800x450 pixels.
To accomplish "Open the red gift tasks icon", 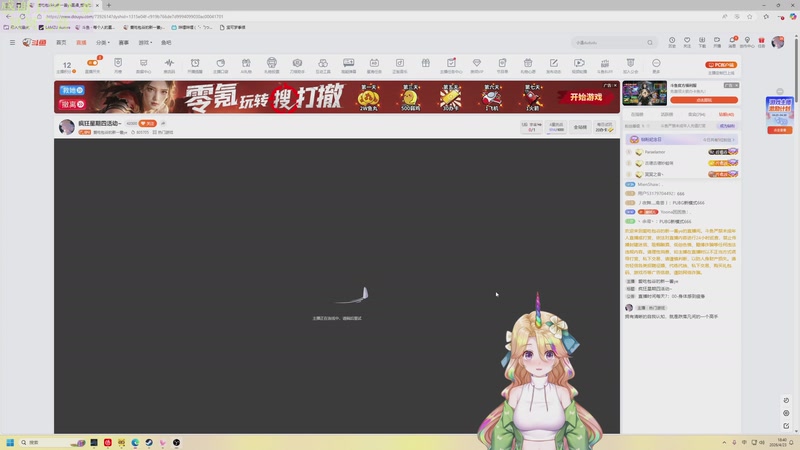I will [761, 42].
